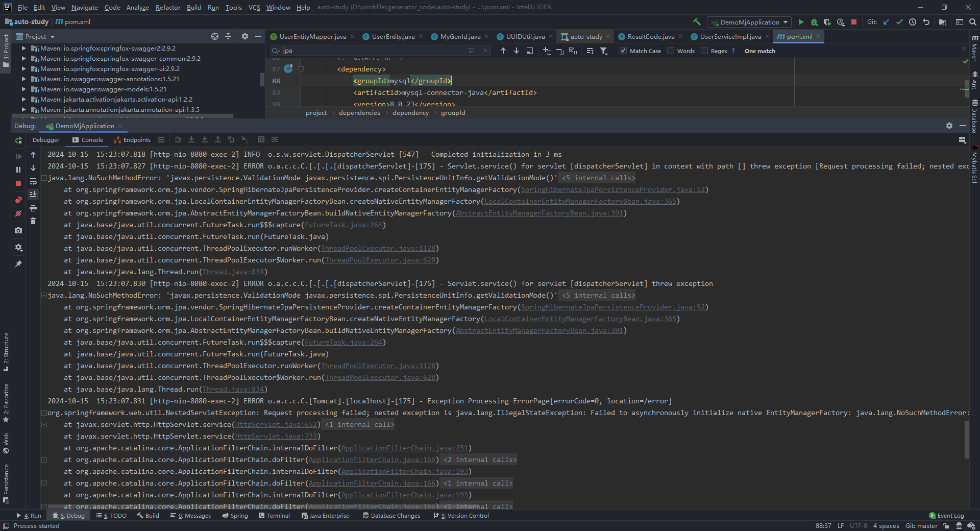Open ApplicationFilterChain.java:231 link

(404, 448)
